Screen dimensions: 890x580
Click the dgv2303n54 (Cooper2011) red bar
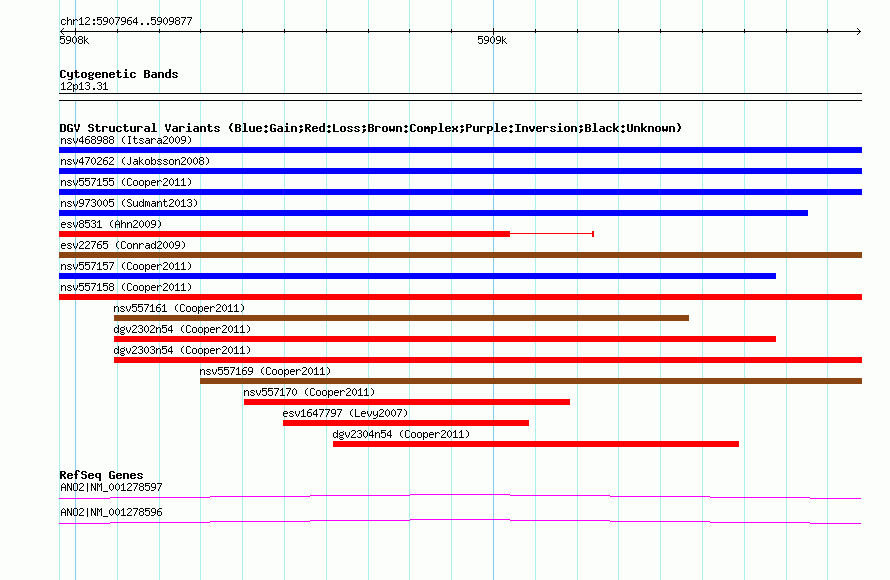click(488, 360)
